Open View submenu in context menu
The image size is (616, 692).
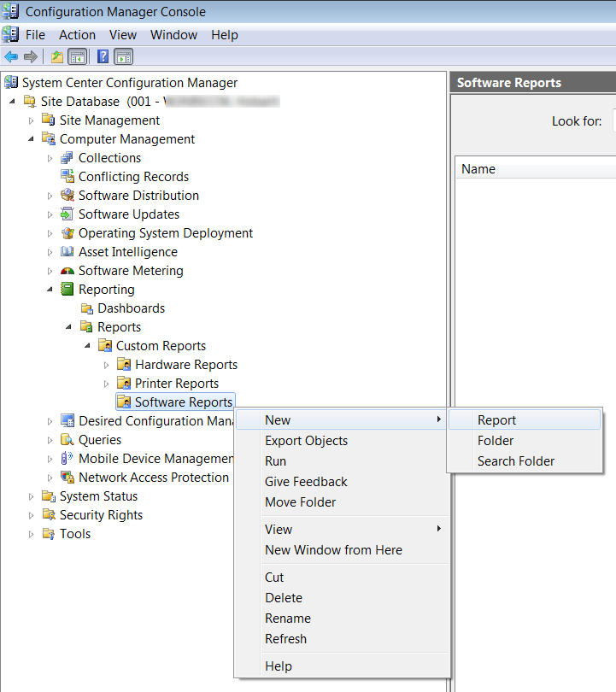coord(342,529)
